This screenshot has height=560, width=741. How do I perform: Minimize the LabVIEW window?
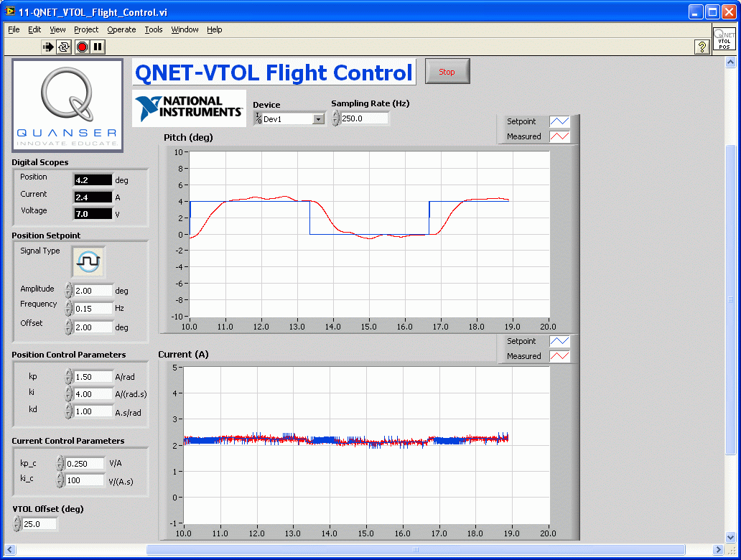click(696, 12)
